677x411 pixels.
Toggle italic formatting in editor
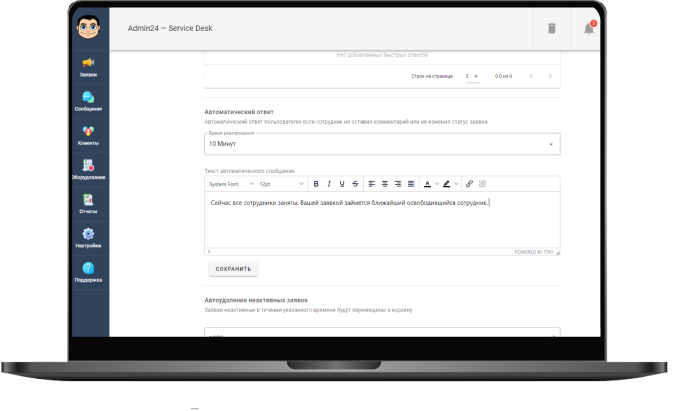[329, 184]
